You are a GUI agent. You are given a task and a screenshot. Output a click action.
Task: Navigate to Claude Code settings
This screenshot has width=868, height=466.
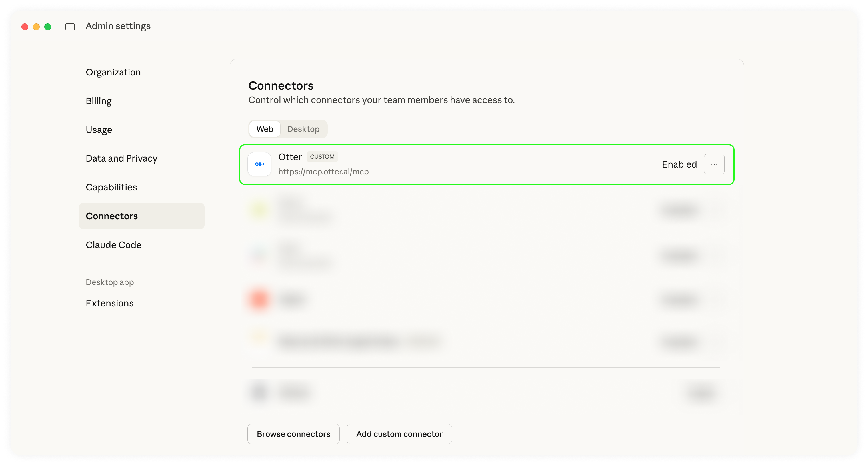pyautogui.click(x=113, y=245)
